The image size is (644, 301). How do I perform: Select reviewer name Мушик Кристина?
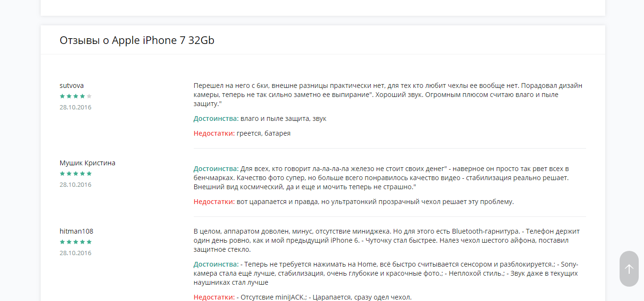[x=88, y=163]
